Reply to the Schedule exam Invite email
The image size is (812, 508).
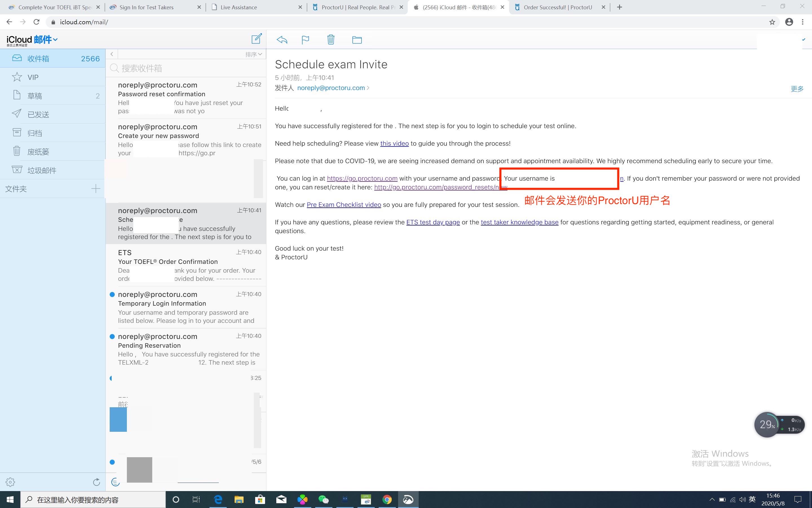[x=282, y=40]
